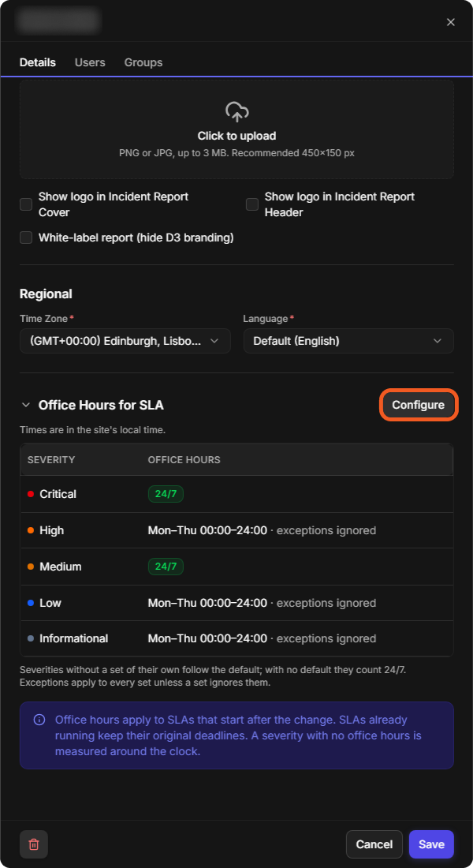The image size is (473, 868).
Task: Click the Regional section heading
Action: [x=46, y=294]
